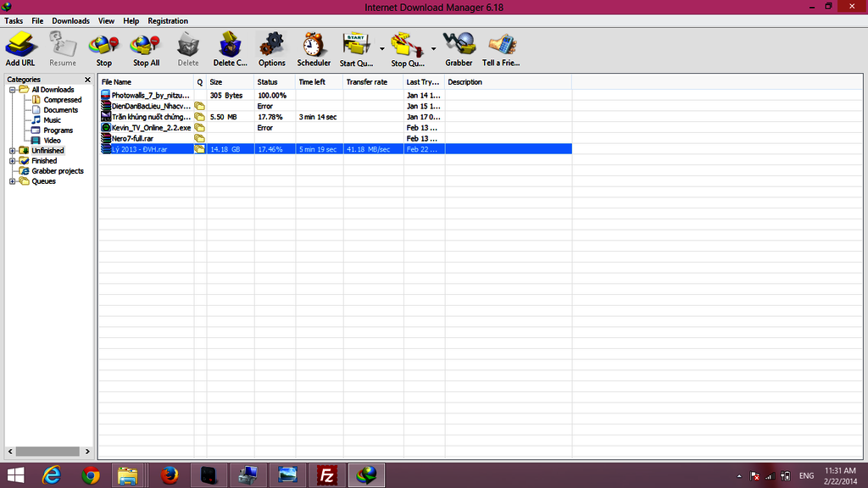Viewport: 868px width, 488px height.
Task: Collapse the All Downloads tree node
Action: point(12,90)
